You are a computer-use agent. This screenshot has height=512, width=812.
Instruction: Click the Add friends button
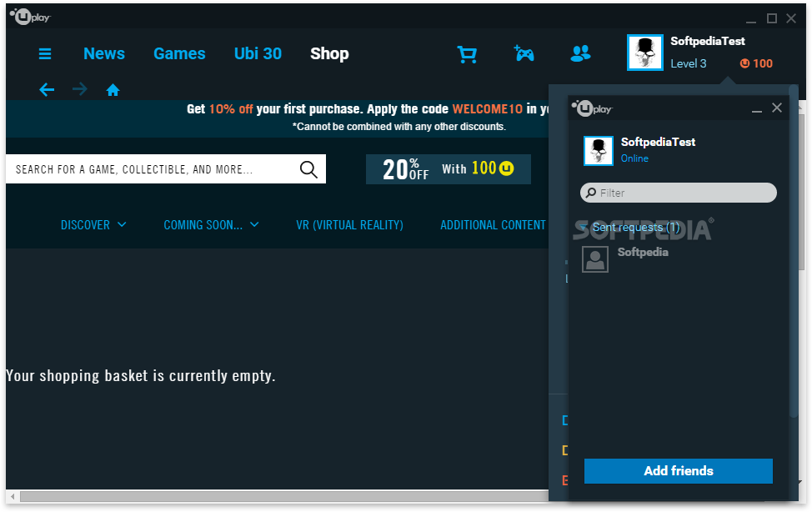pyautogui.click(x=679, y=471)
